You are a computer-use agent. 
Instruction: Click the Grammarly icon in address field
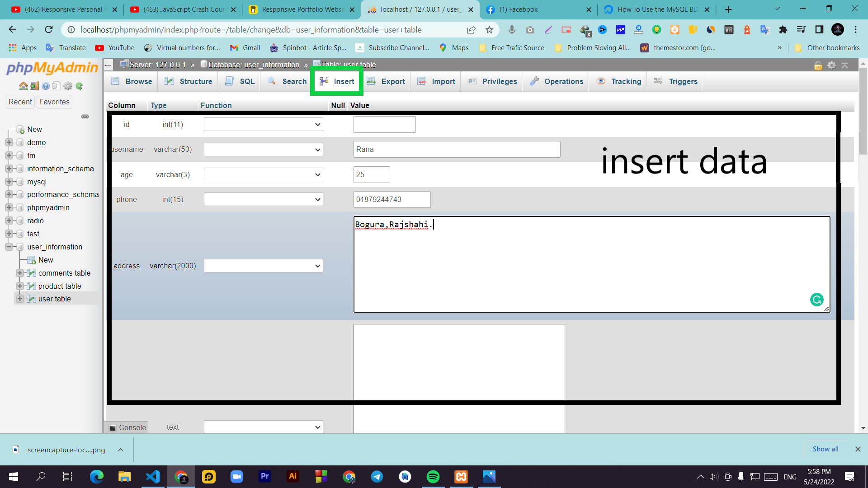[816, 300]
